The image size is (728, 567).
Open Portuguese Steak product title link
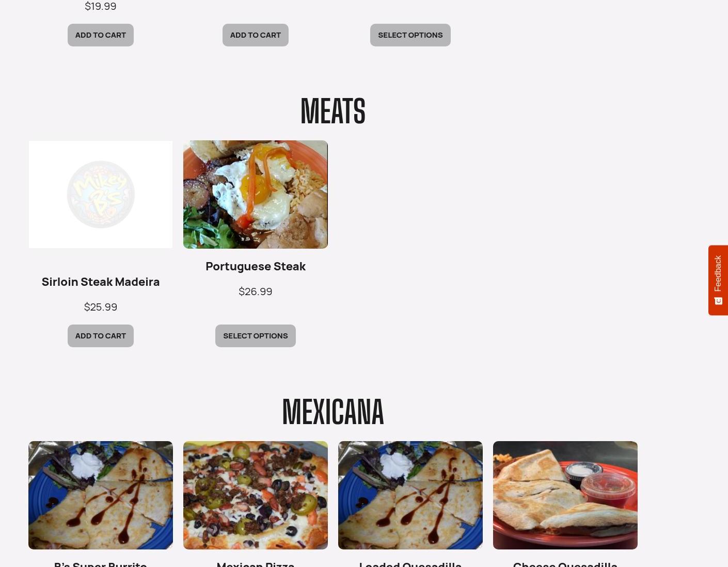pyautogui.click(x=256, y=266)
